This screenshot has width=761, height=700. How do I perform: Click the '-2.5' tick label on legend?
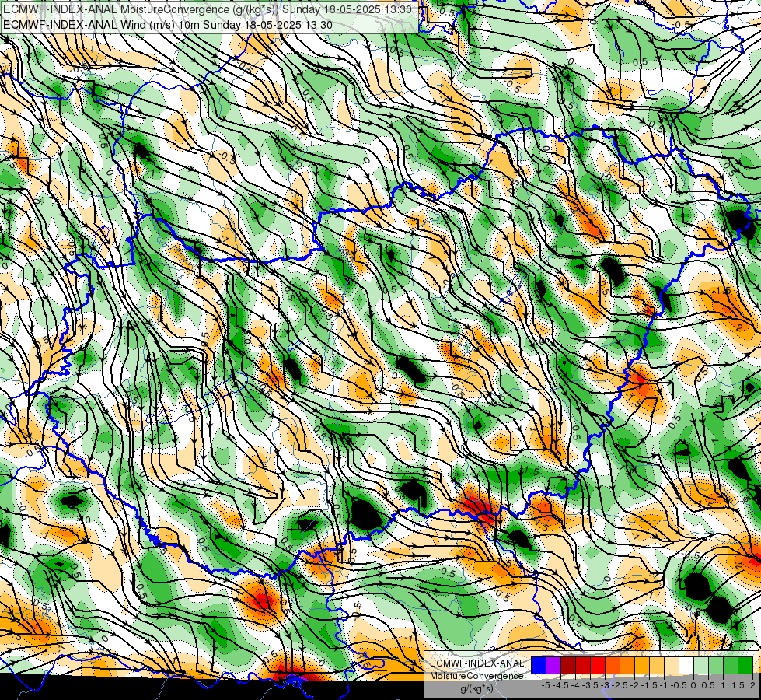point(620,685)
